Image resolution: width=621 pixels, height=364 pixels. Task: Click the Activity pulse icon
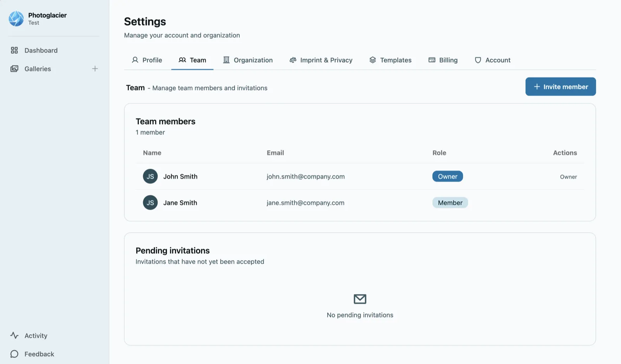[14, 335]
